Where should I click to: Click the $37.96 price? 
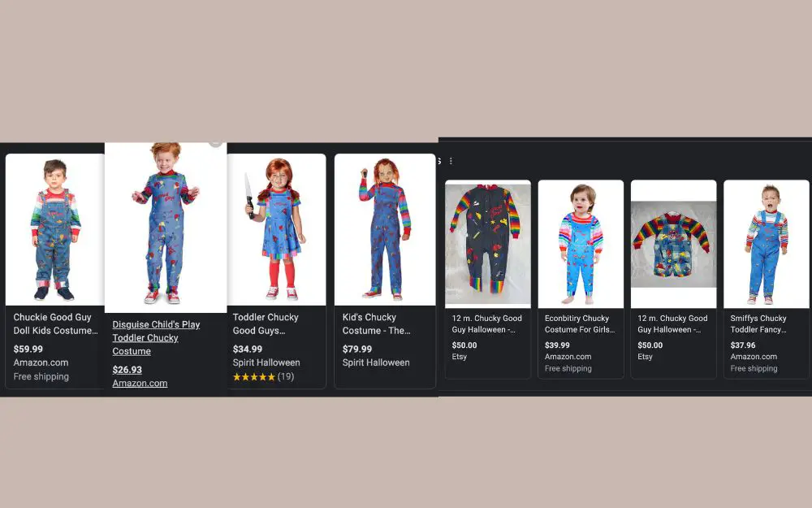[743, 345]
